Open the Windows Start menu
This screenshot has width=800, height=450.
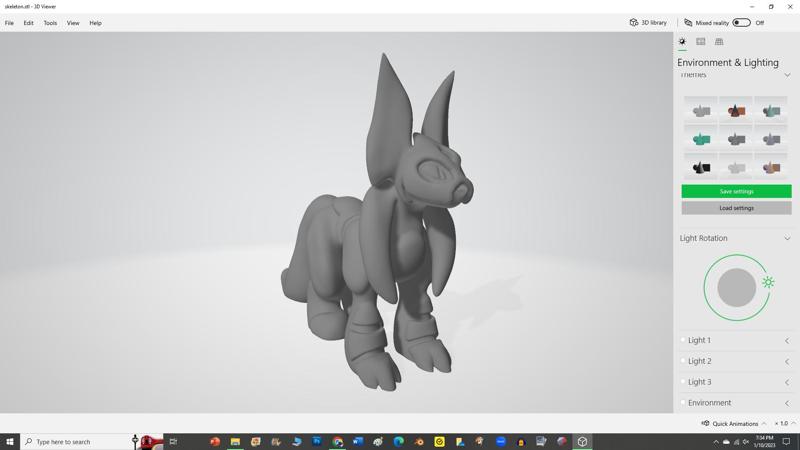pyautogui.click(x=10, y=441)
